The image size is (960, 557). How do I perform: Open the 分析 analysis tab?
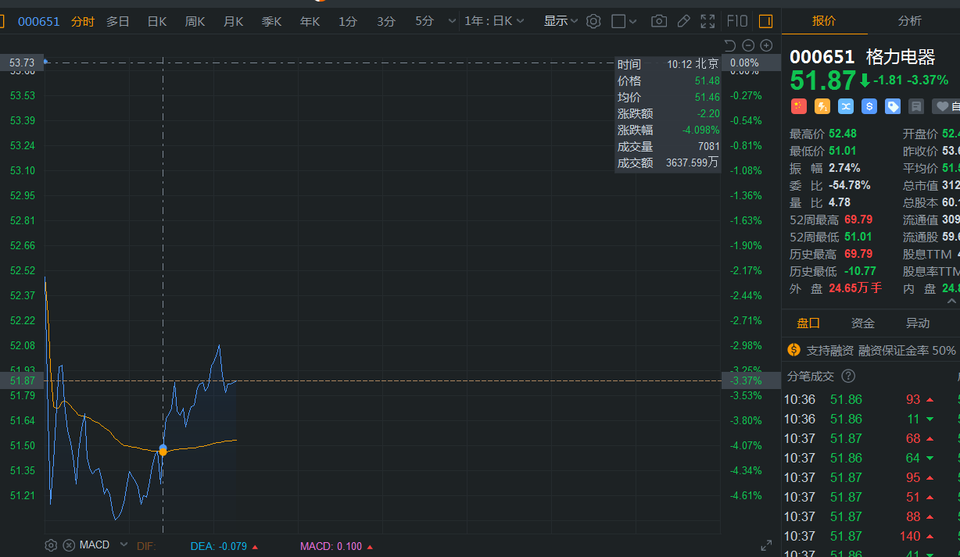[909, 21]
